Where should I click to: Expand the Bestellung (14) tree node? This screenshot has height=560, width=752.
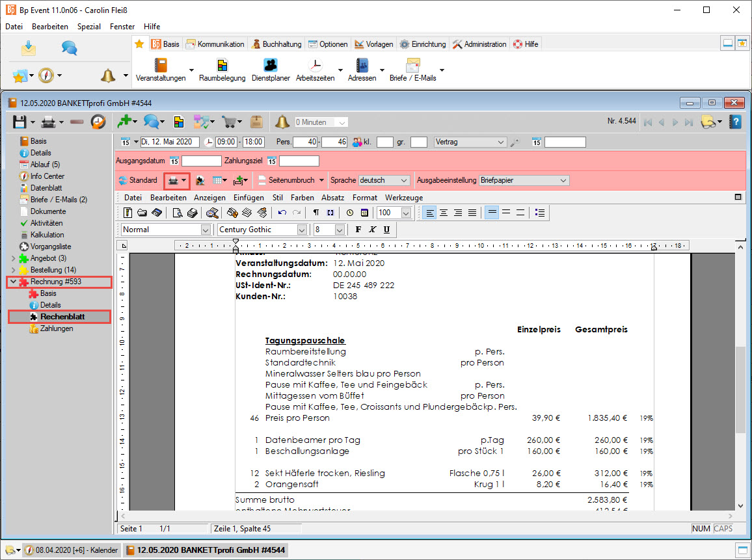pos(14,270)
